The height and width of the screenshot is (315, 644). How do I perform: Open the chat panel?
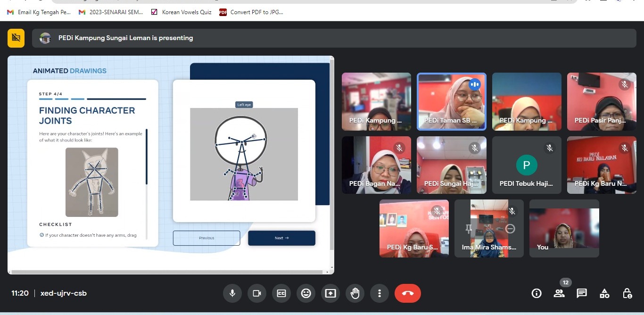582,293
